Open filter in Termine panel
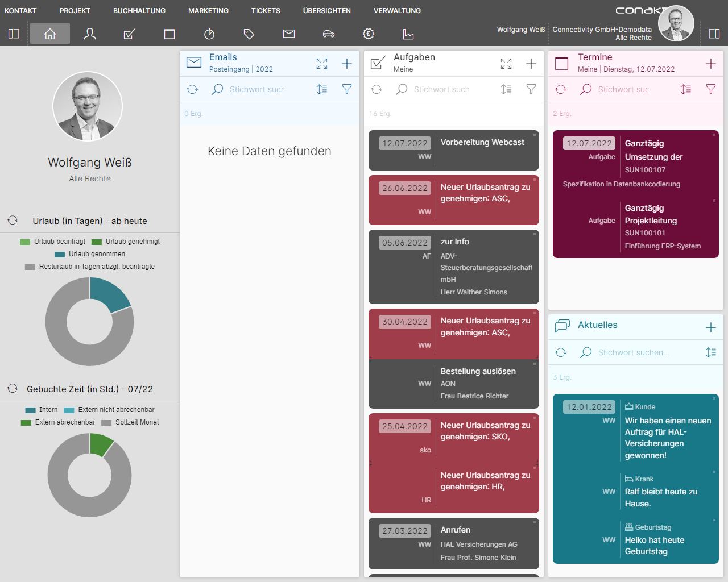 click(x=710, y=89)
